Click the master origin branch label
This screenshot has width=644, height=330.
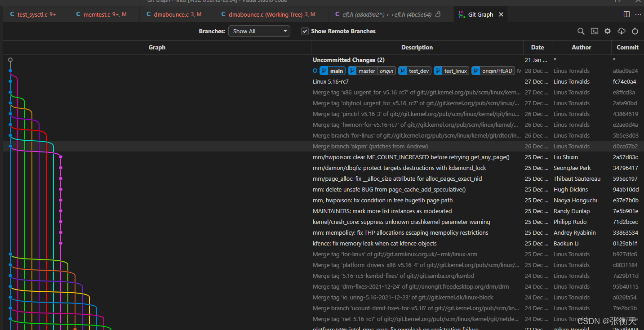point(372,71)
